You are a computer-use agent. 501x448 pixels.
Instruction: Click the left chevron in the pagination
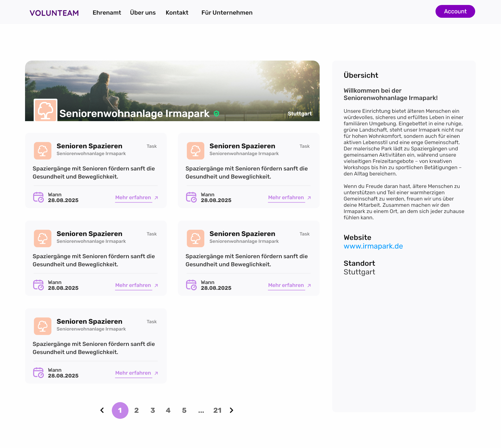pos(102,410)
